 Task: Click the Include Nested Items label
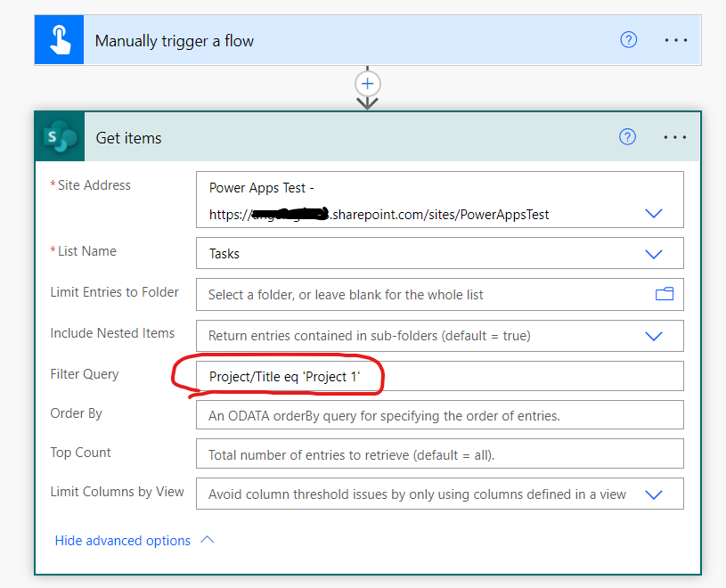(x=112, y=333)
